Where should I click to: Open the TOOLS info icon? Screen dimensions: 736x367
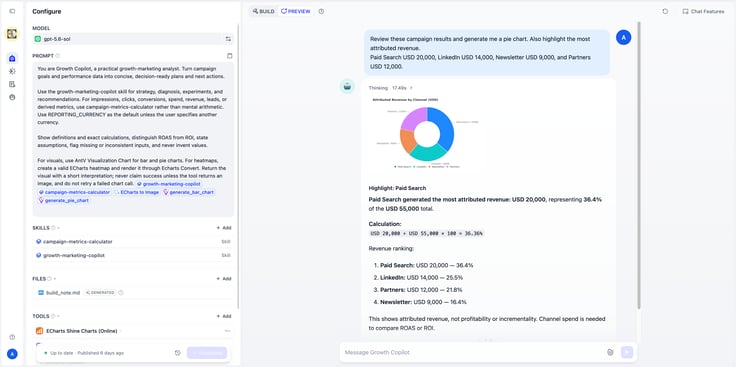pos(53,316)
